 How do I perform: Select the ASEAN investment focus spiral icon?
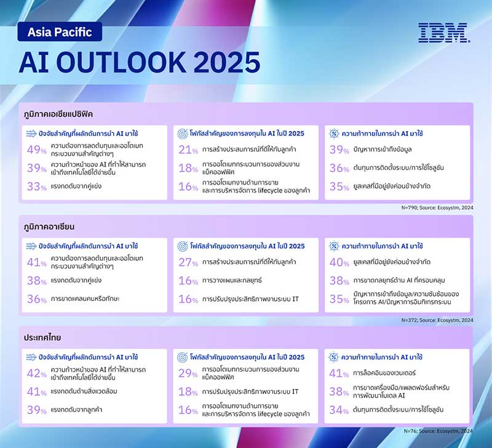[x=183, y=246]
